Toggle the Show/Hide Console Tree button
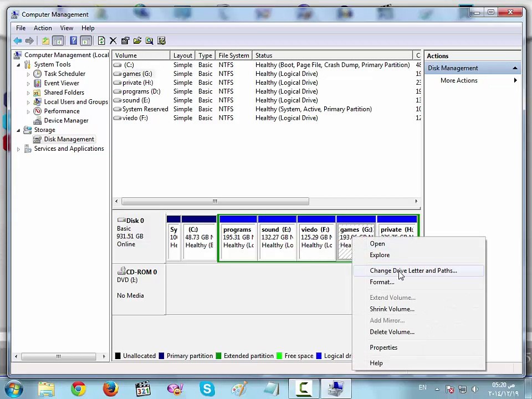 pyautogui.click(x=58, y=41)
